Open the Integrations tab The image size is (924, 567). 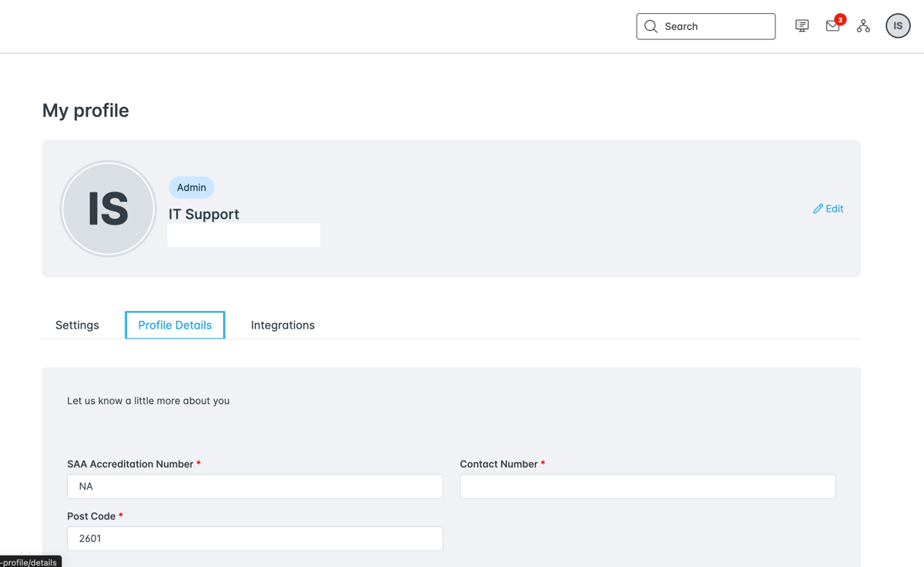click(283, 325)
